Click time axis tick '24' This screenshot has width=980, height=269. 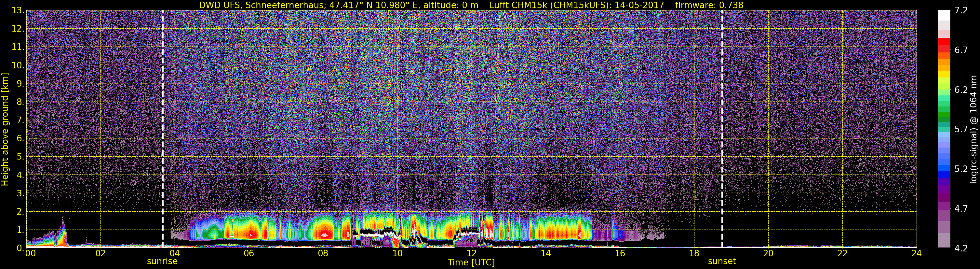[x=917, y=253]
